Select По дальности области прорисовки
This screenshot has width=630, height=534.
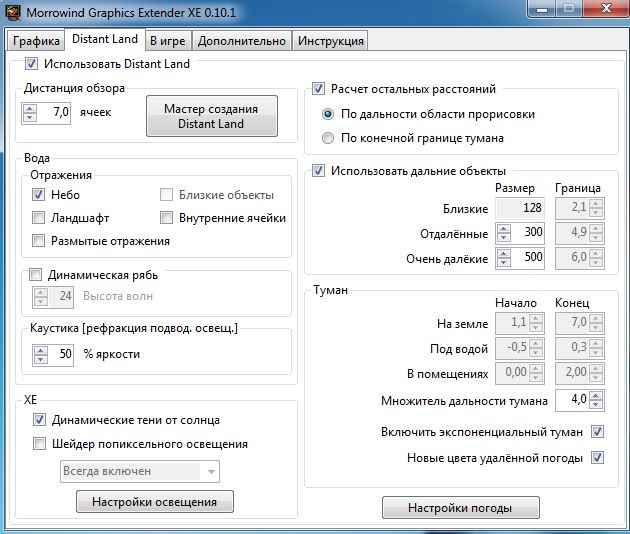tap(328, 115)
